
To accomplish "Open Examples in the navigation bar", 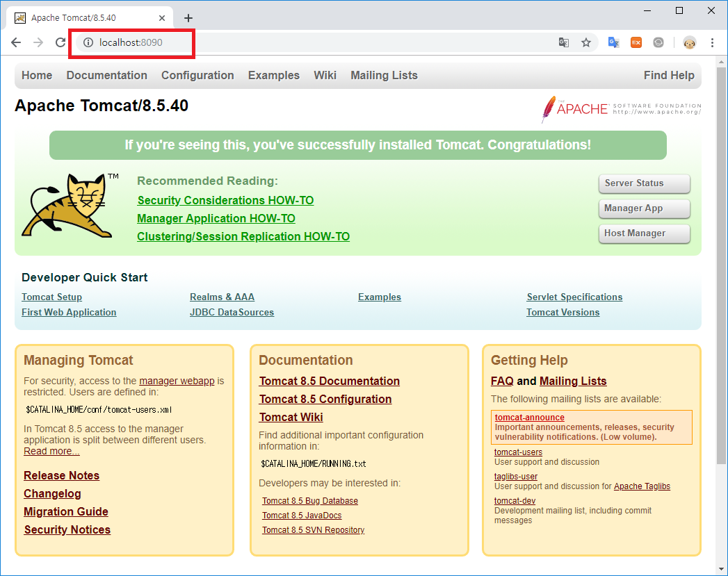I will pos(274,75).
